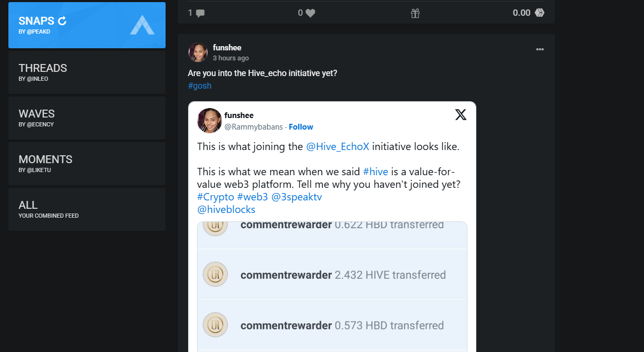Like the post with the heart icon
Image resolution: width=644 pixels, height=352 pixels.
310,13
